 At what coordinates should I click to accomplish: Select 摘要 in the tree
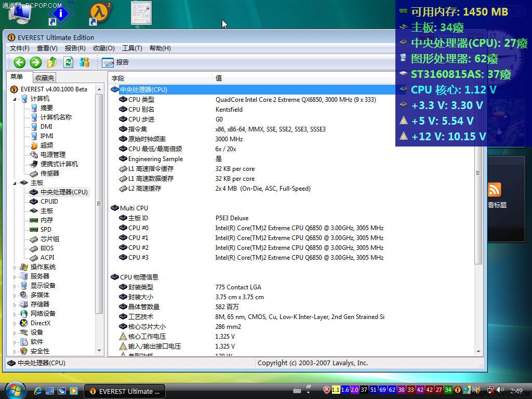(x=46, y=108)
